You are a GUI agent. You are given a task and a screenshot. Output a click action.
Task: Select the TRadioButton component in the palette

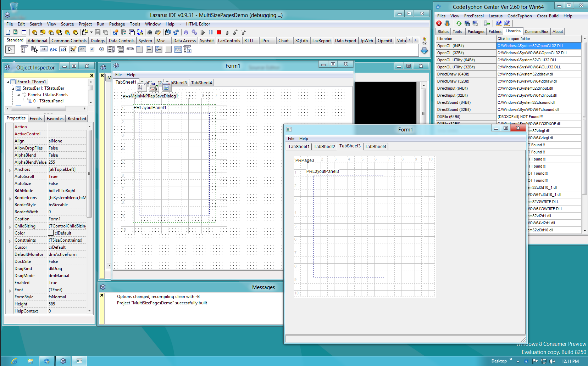point(101,49)
